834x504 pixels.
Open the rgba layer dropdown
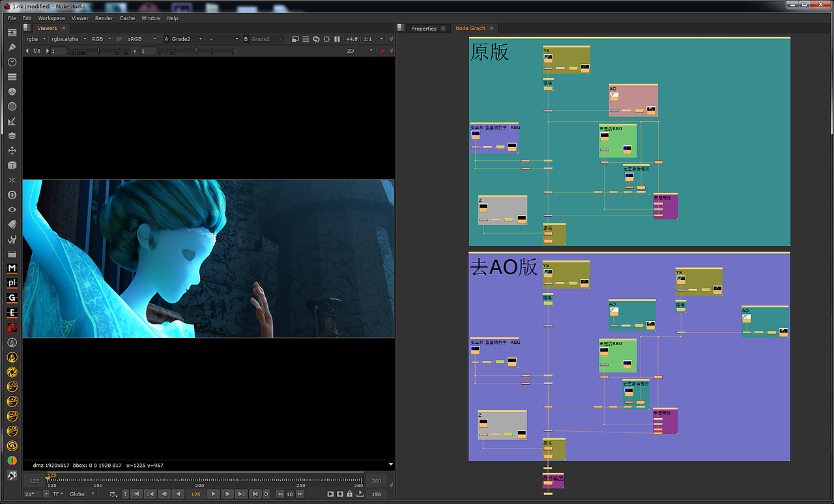pos(36,39)
